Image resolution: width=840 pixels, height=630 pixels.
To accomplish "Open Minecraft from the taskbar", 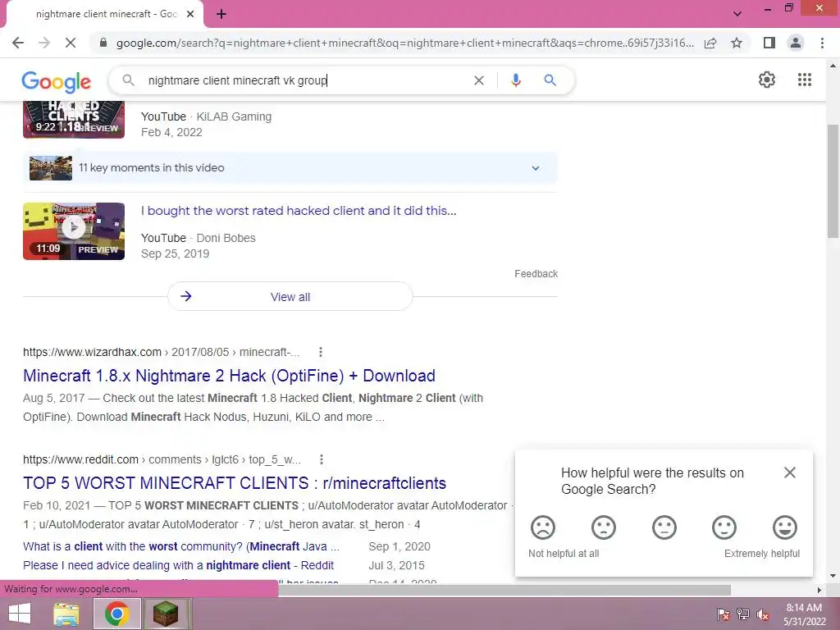I will click(x=166, y=614).
